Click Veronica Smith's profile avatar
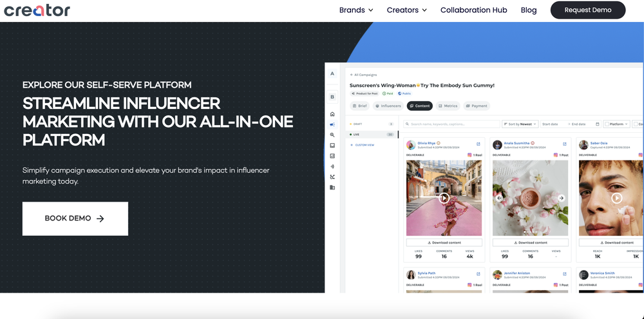 [583, 275]
